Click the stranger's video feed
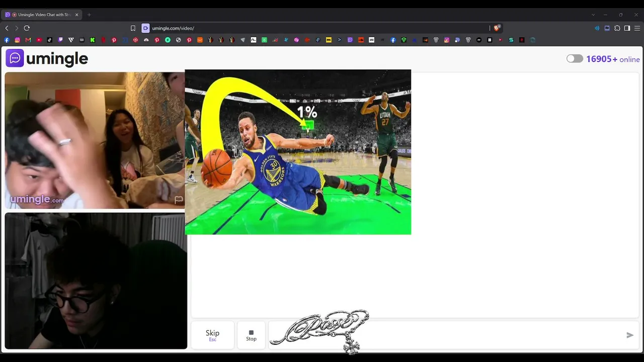This screenshot has width=644, height=362. [96, 140]
